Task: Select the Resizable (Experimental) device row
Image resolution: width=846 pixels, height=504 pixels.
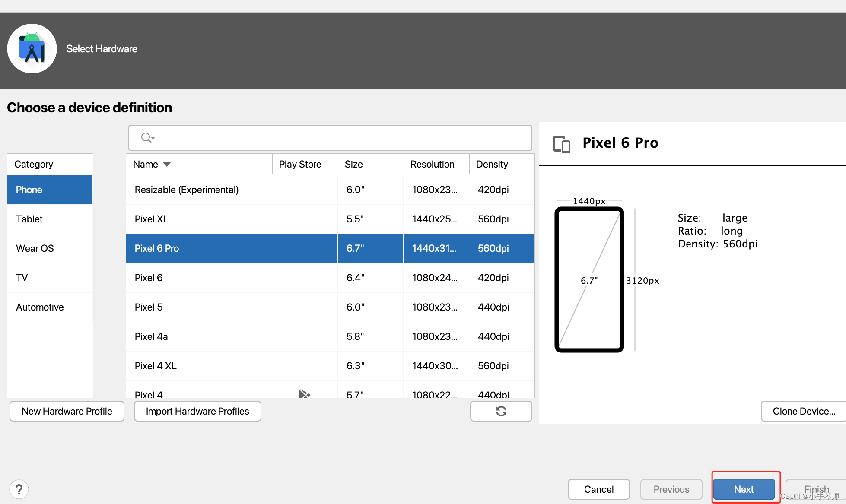Action: (330, 190)
